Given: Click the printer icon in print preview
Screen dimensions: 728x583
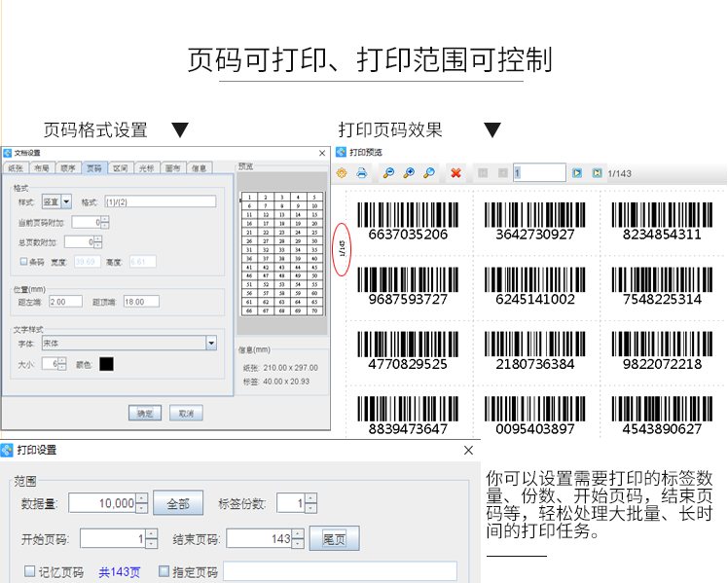Looking at the screenshot, I should point(362,173).
